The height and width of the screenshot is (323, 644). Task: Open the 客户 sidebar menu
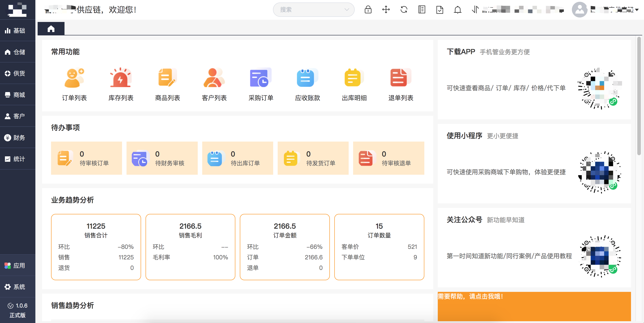(x=18, y=116)
